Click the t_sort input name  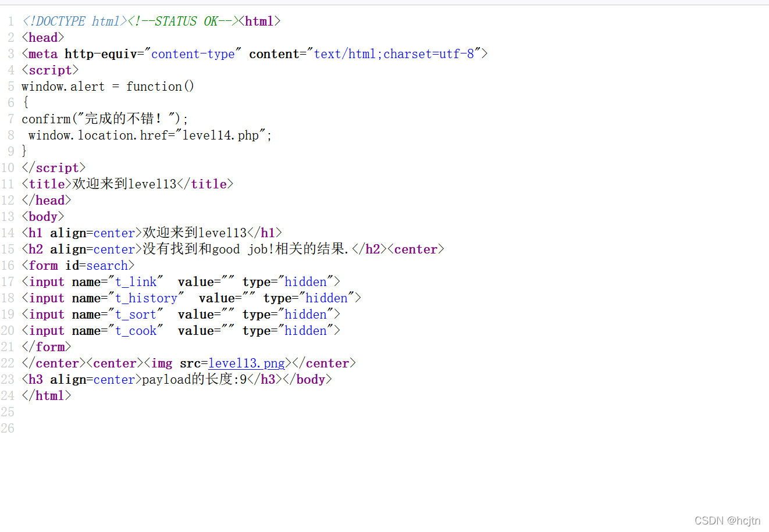(x=136, y=315)
